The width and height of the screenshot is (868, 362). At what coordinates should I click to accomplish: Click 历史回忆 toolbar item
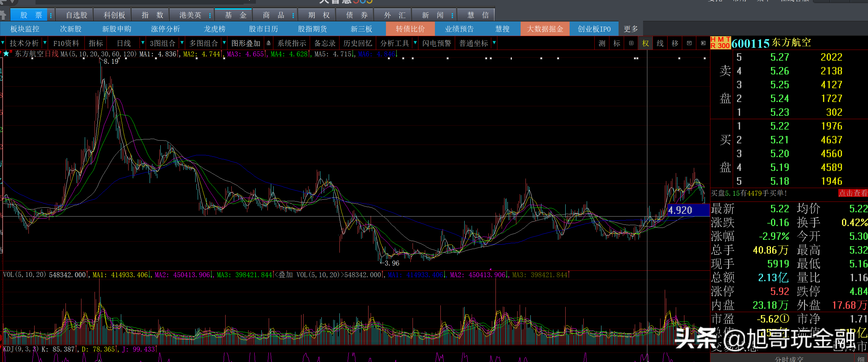pyautogui.click(x=357, y=43)
